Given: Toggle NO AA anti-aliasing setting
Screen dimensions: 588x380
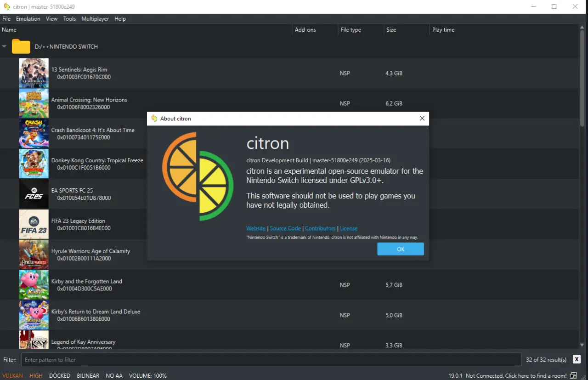Looking at the screenshot, I should (114, 375).
